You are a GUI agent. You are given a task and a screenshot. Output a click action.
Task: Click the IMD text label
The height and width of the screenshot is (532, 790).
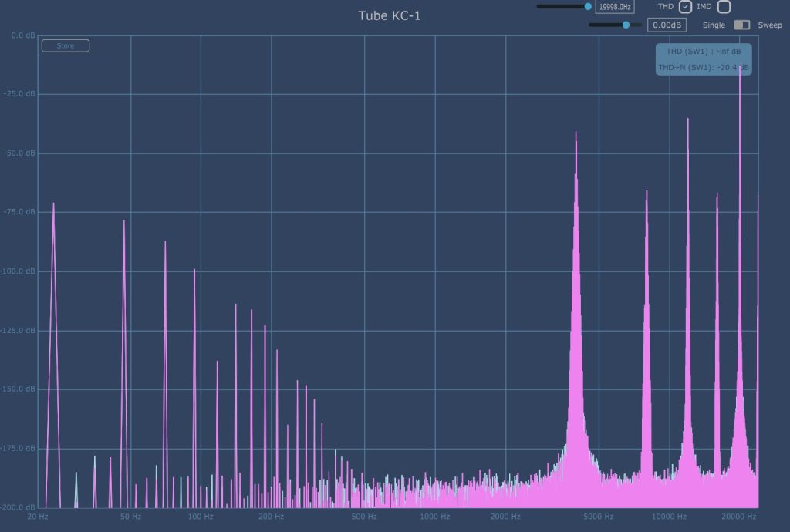point(704,7)
